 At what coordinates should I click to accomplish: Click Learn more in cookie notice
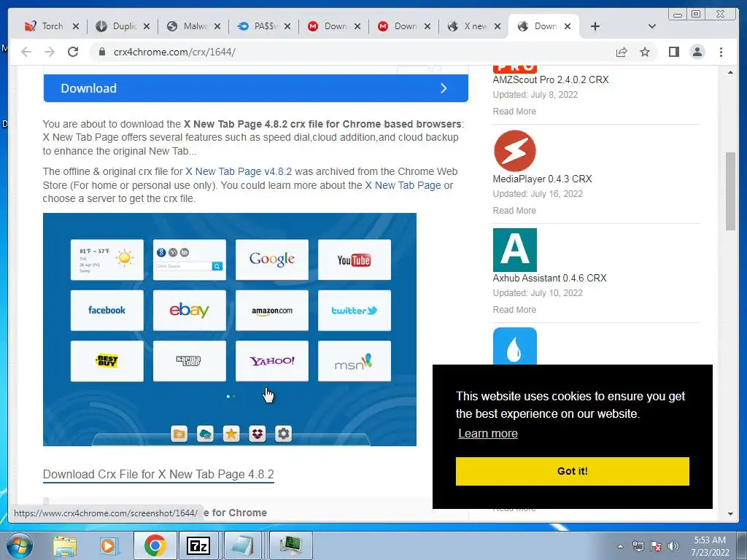coord(488,434)
